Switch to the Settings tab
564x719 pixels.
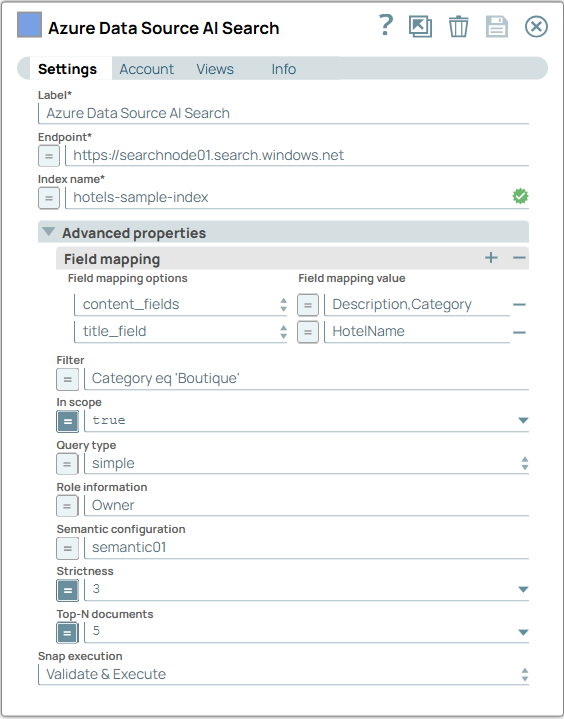tap(67, 69)
